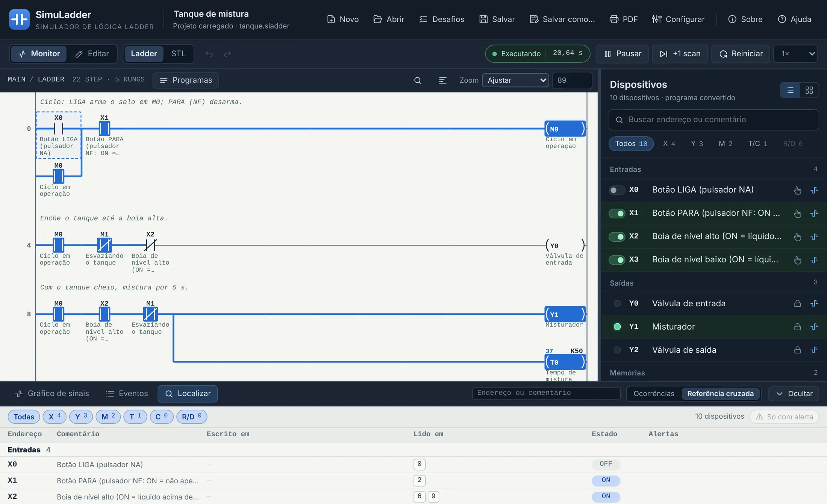Click the Pausar button
Image resolution: width=827 pixels, height=504 pixels.
coord(622,54)
